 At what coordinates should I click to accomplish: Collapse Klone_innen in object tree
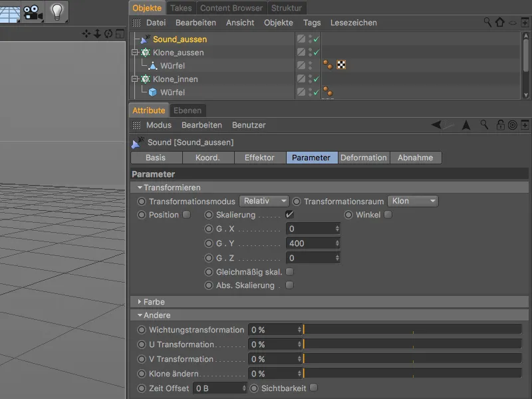(x=135, y=79)
